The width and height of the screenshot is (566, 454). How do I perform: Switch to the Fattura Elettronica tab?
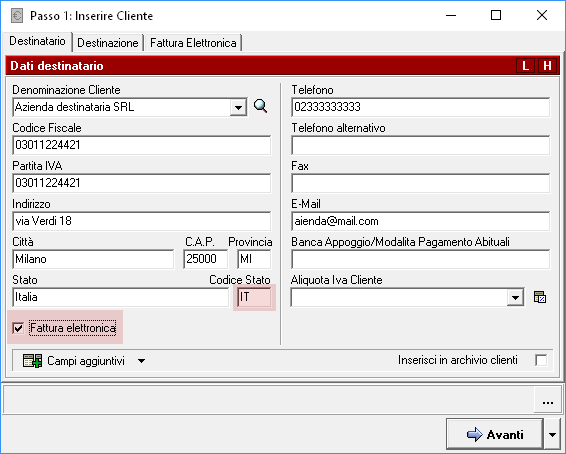(193, 43)
